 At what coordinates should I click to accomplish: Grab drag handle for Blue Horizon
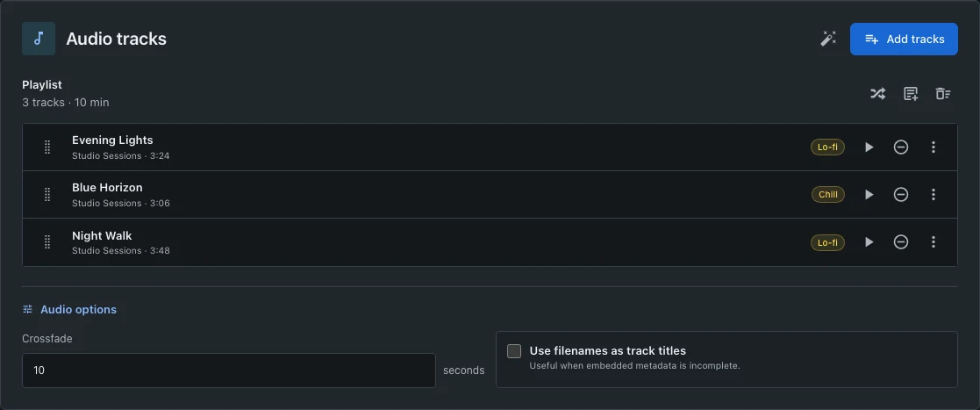pyautogui.click(x=46, y=195)
